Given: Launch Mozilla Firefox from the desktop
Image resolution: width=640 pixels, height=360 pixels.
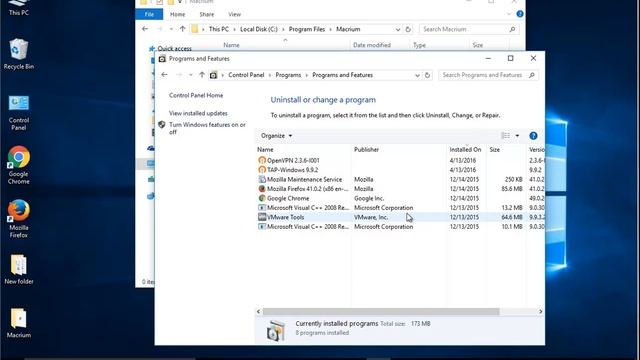Looking at the screenshot, I should [x=18, y=219].
